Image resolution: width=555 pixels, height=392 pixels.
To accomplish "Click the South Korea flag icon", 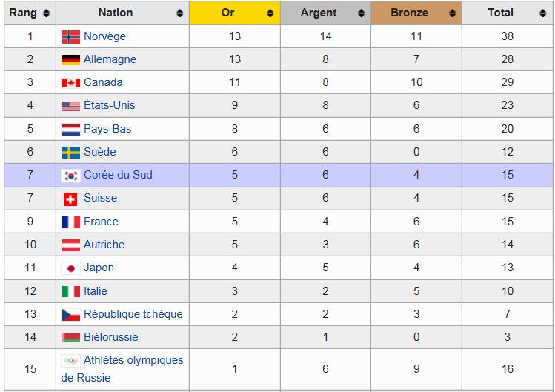I will [71, 176].
